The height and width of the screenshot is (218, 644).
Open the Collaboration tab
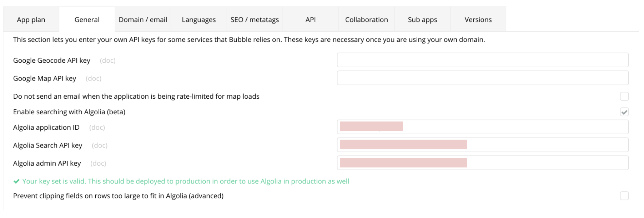pos(366,20)
